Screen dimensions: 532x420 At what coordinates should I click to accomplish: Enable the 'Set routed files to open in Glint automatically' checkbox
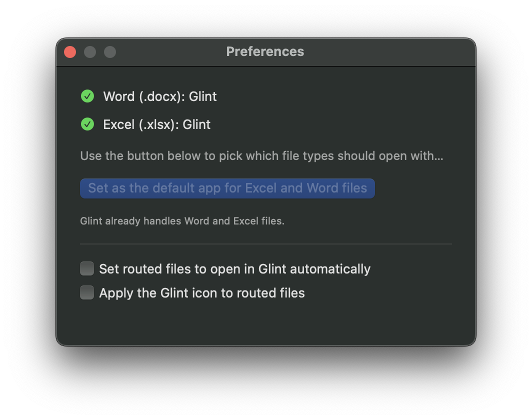[87, 268]
